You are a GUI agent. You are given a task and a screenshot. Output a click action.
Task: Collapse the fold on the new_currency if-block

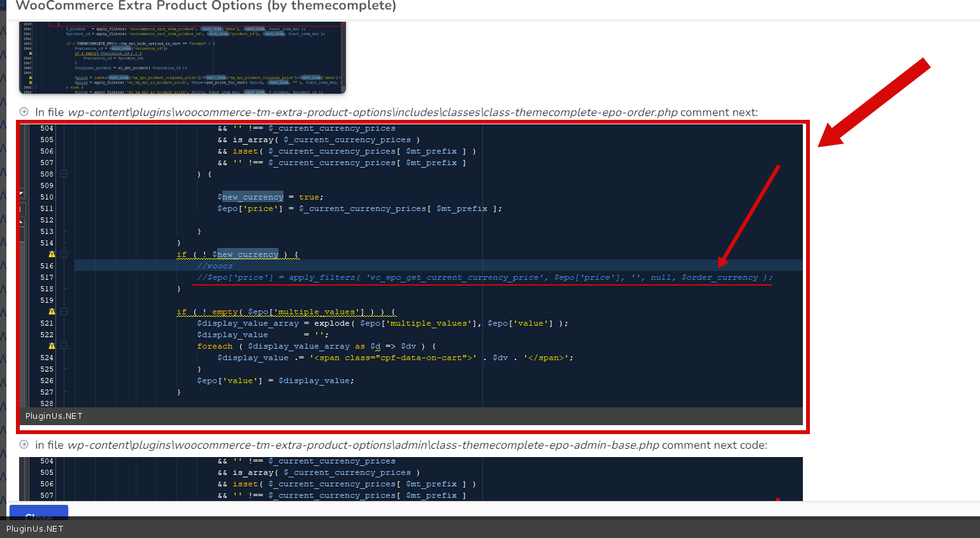pos(64,254)
